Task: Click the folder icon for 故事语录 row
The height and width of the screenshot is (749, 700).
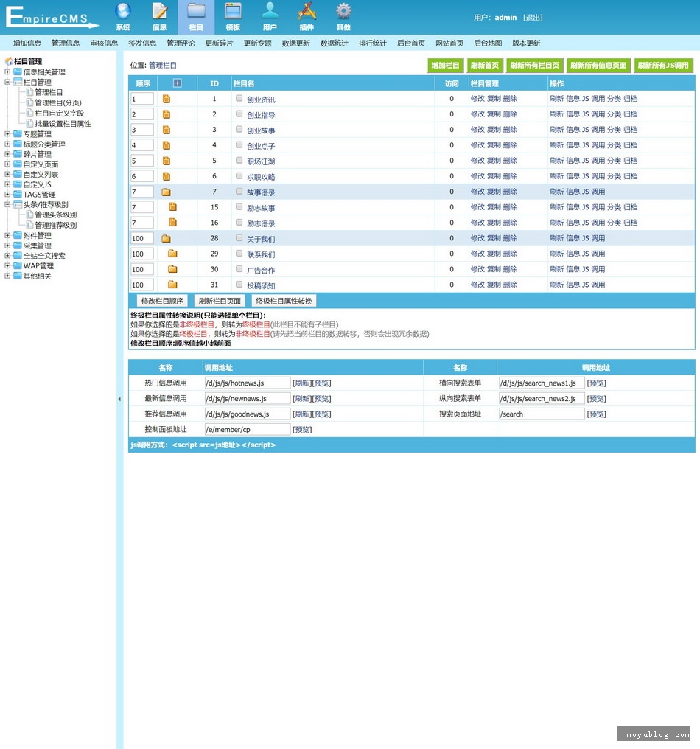Action: [167, 192]
